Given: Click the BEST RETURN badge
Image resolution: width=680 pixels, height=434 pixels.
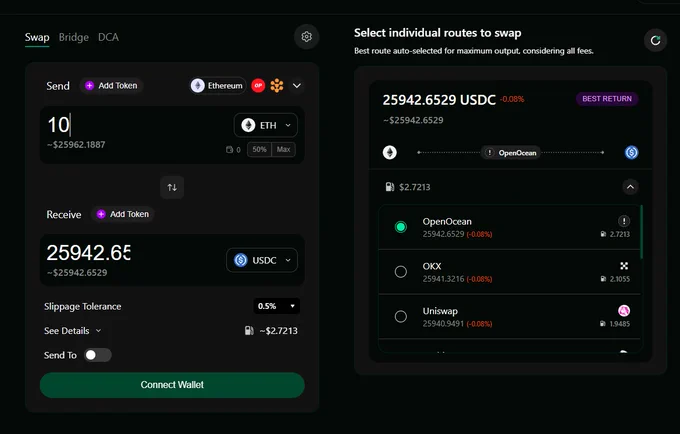Looking at the screenshot, I should (607, 99).
